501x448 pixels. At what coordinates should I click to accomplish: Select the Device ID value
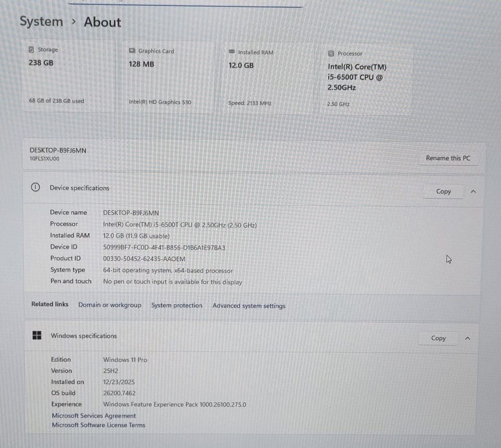(x=164, y=248)
